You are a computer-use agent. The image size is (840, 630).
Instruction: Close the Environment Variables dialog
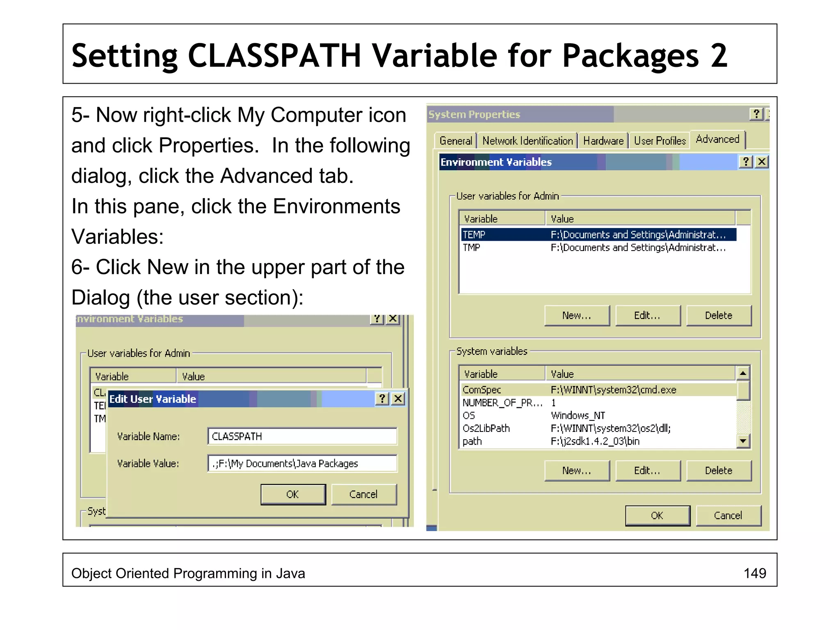pyautogui.click(x=762, y=162)
